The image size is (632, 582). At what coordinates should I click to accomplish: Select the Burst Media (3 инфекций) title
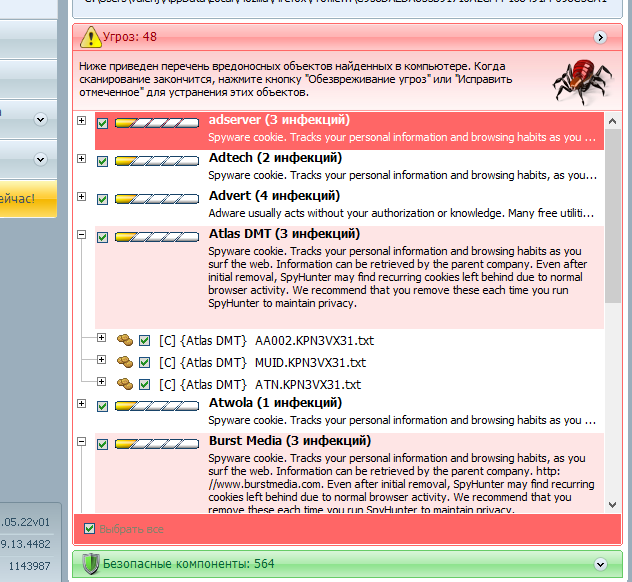coord(290,441)
